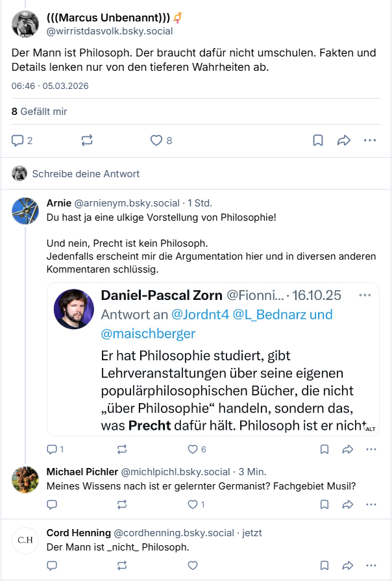Like the main post by Marcus Unbenannt

156,140
